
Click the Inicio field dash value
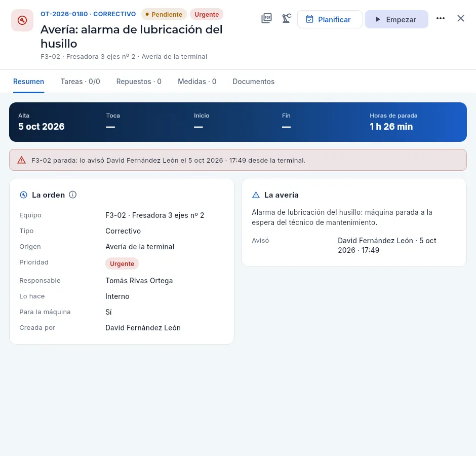click(198, 127)
